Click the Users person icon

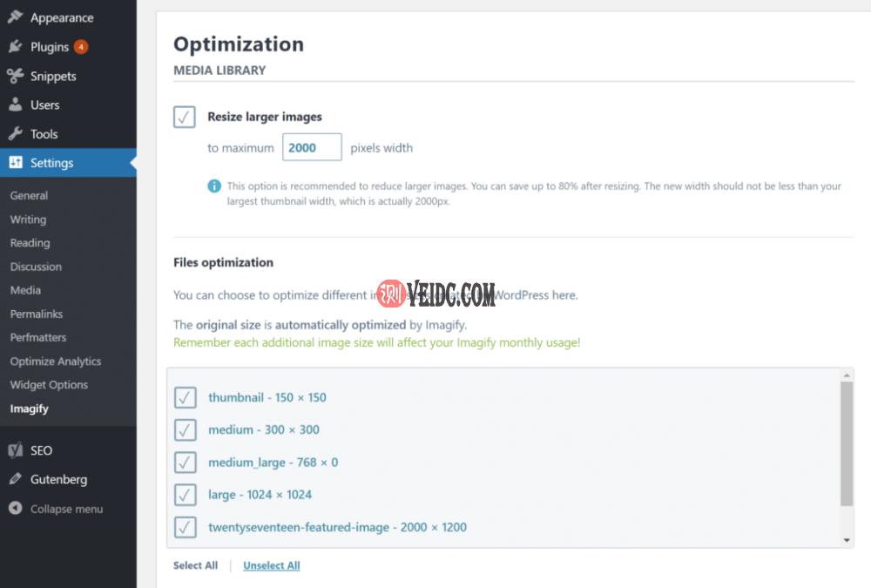point(15,105)
